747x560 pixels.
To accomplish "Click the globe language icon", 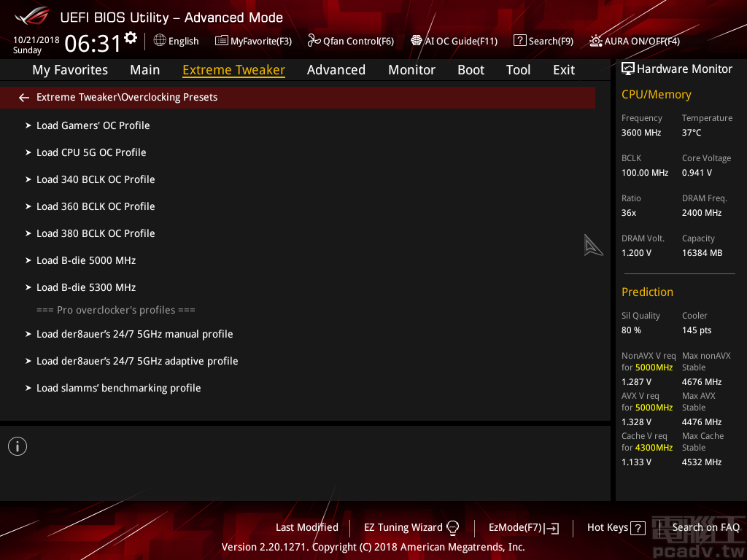I will (160, 41).
